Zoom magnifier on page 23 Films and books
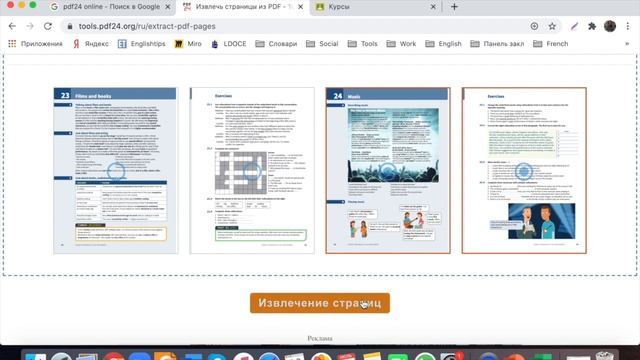640x360 pixels. [x=116, y=171]
